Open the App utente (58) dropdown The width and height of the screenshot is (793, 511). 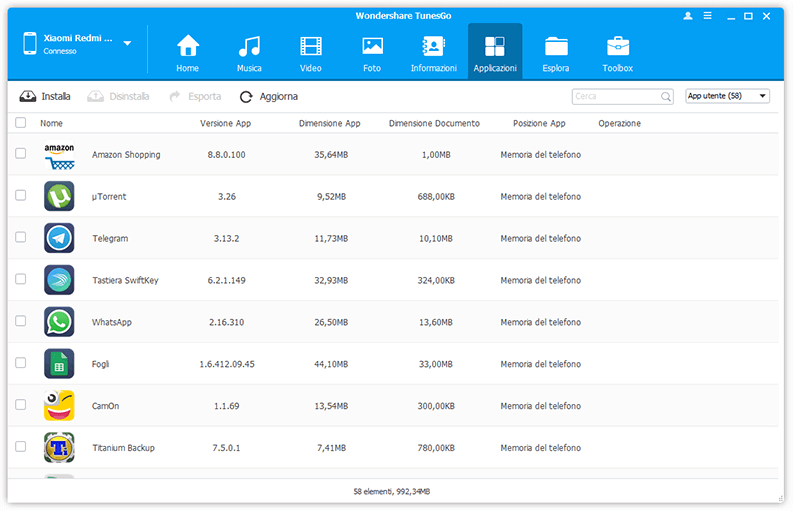(727, 96)
